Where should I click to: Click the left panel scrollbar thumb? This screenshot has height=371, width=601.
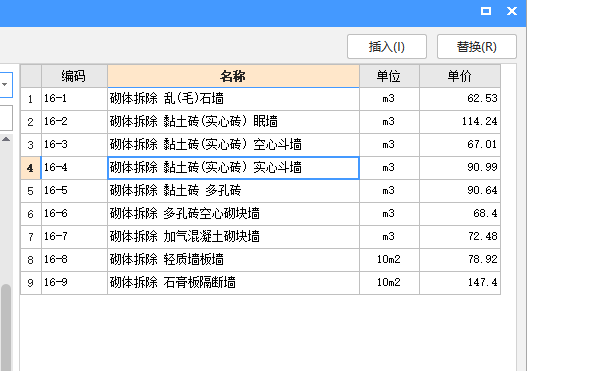coord(6,327)
